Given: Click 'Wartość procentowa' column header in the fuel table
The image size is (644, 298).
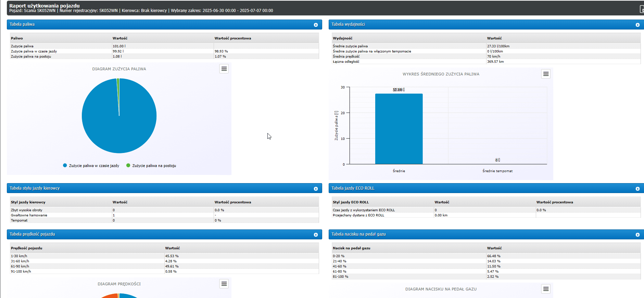Looking at the screenshot, I should pos(233,38).
